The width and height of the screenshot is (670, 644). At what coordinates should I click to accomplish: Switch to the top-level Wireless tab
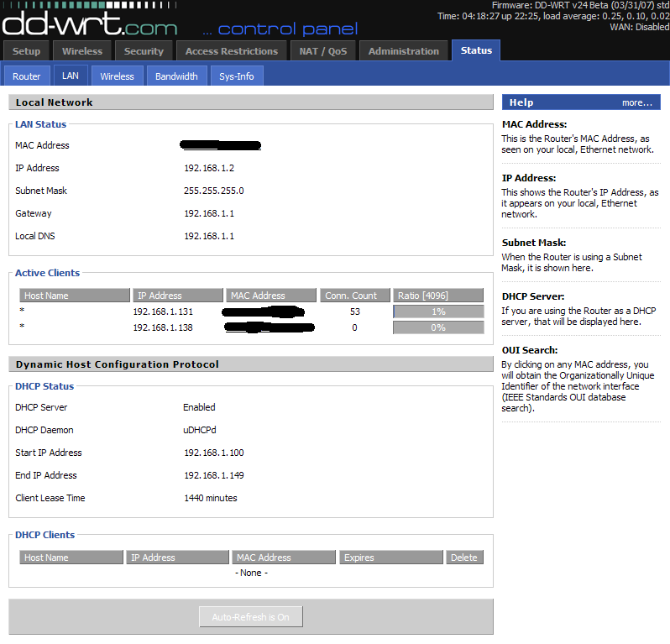tap(82, 51)
